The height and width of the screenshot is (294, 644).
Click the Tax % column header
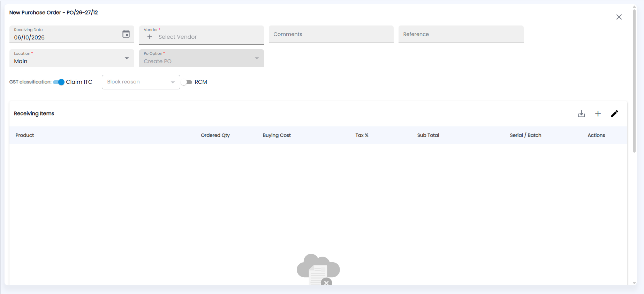362,135
